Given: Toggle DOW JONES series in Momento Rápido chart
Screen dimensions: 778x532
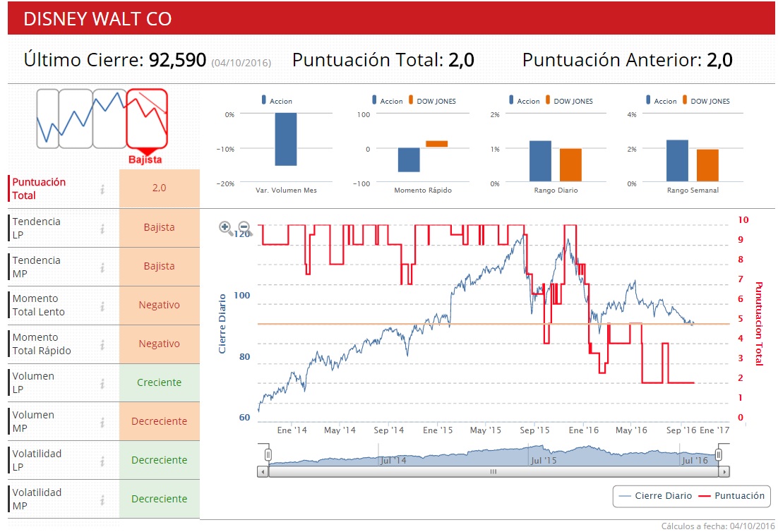Looking at the screenshot, I should click(432, 101).
